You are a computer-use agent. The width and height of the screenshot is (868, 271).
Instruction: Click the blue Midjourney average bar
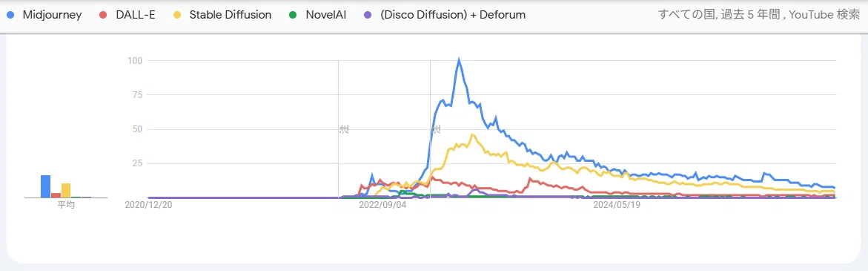click(x=45, y=186)
